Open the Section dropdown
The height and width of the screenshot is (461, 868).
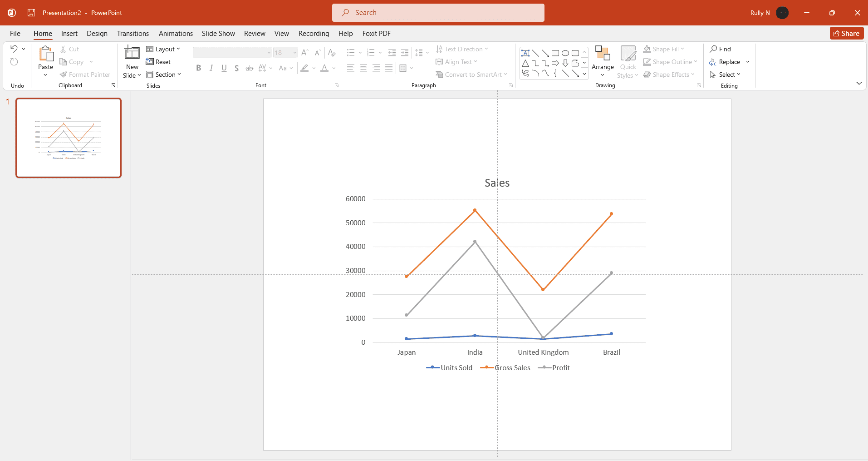[x=164, y=74]
